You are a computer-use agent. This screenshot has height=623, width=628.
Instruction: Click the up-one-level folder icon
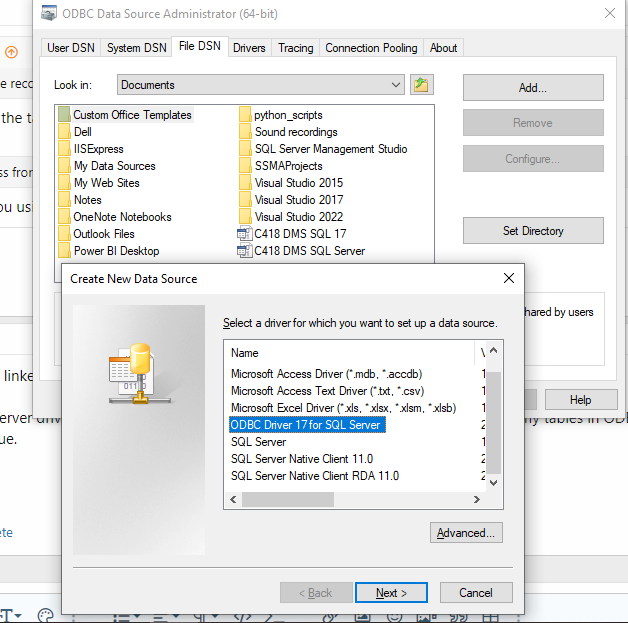[421, 84]
